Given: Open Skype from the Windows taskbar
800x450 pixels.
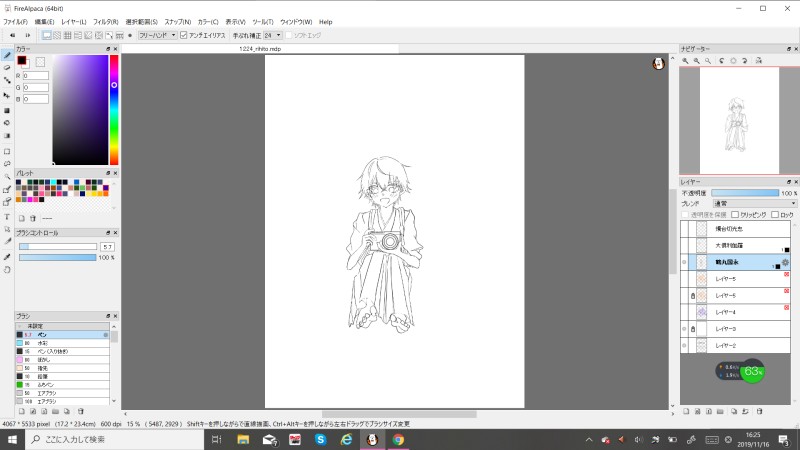Looking at the screenshot, I should coord(320,439).
